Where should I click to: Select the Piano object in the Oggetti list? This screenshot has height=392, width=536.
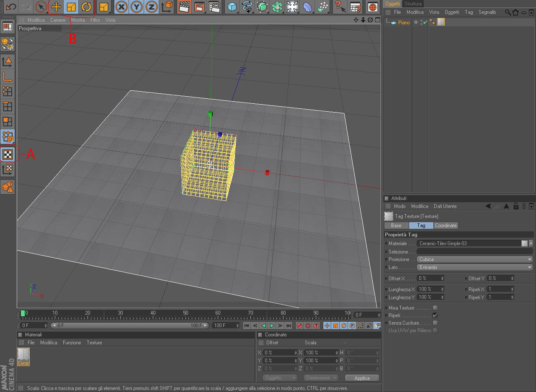click(x=404, y=23)
